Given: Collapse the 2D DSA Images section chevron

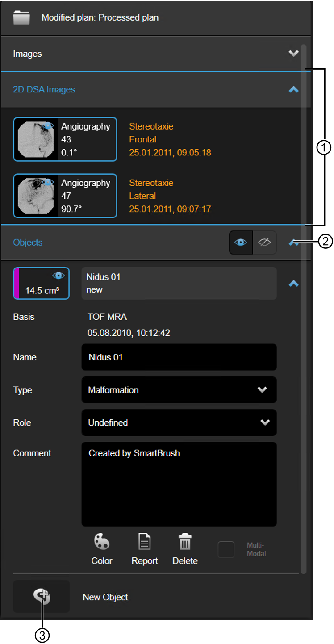Looking at the screenshot, I should point(293,89).
